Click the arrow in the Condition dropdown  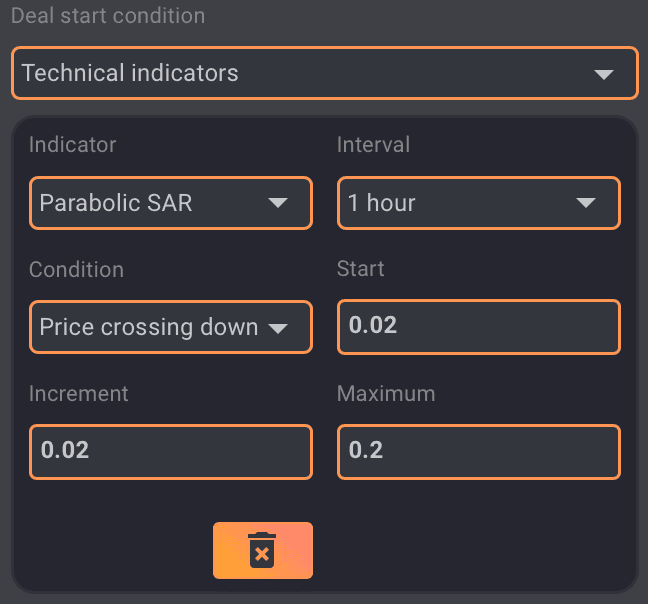click(278, 328)
